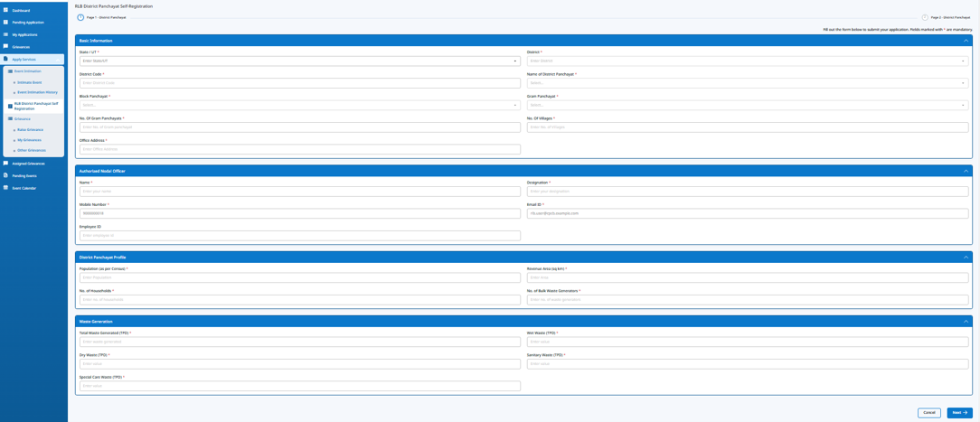Focus the Total Waste Generated (TPD) field
980x422 pixels.
[300, 342]
